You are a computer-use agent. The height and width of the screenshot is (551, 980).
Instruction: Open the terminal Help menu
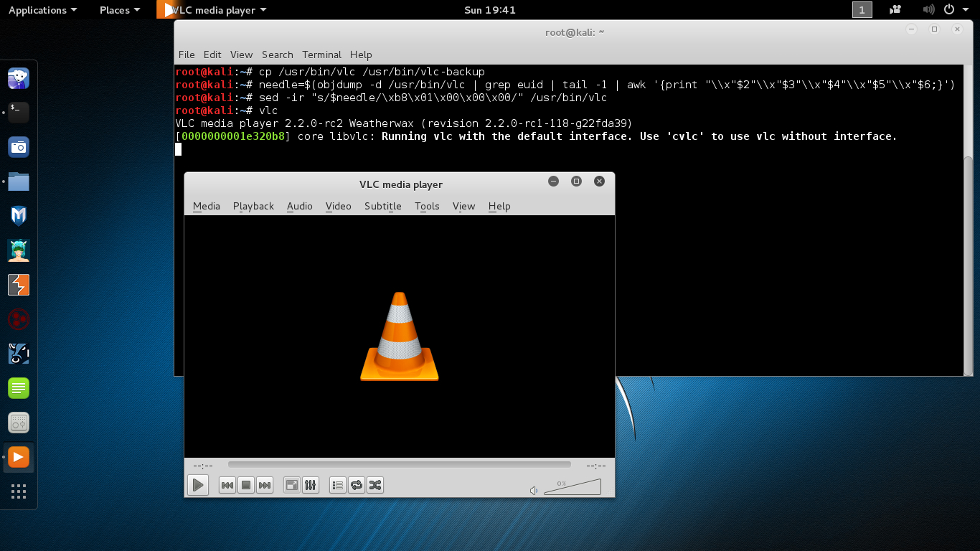pyautogui.click(x=361, y=55)
